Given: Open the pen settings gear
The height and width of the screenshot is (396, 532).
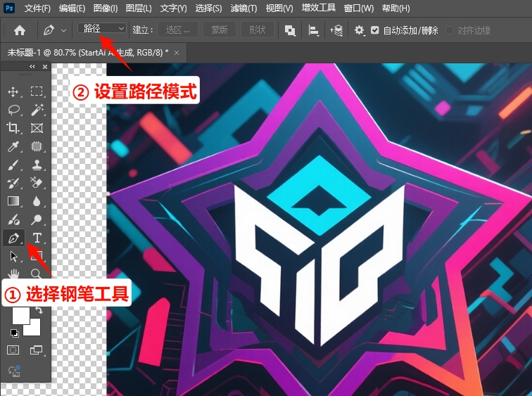Looking at the screenshot, I should pyautogui.click(x=359, y=30).
